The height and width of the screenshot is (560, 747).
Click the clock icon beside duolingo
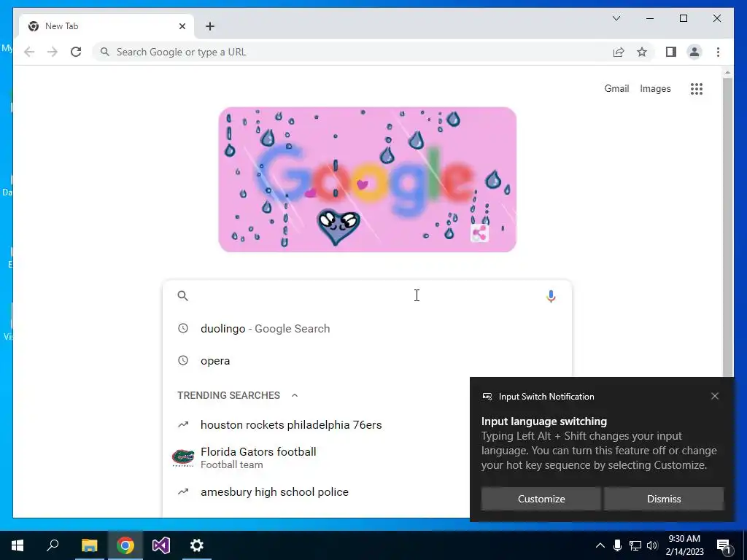click(183, 328)
